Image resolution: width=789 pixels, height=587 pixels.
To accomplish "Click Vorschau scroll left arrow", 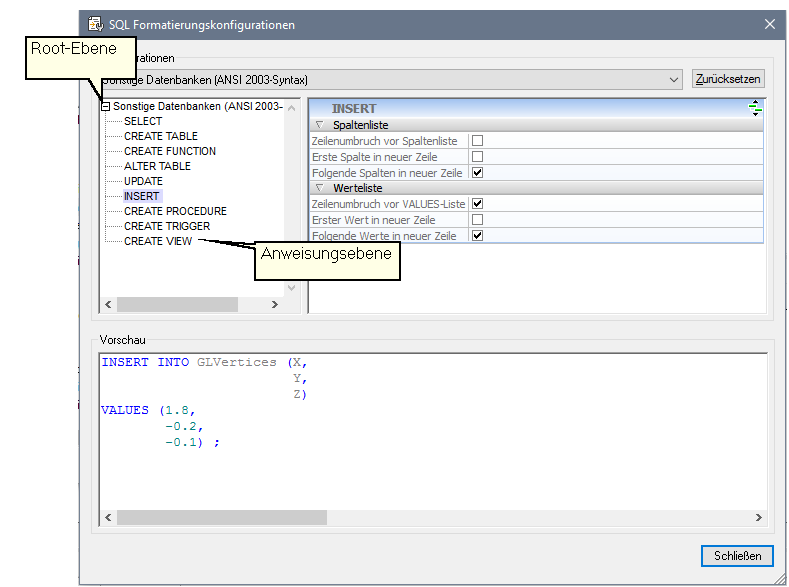I will click(x=108, y=517).
